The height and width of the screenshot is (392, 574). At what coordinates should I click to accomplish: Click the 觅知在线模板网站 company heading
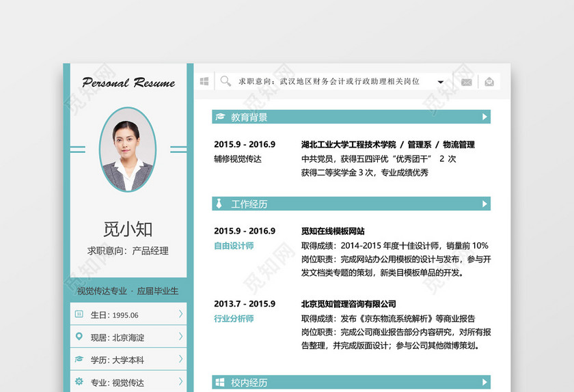point(333,232)
